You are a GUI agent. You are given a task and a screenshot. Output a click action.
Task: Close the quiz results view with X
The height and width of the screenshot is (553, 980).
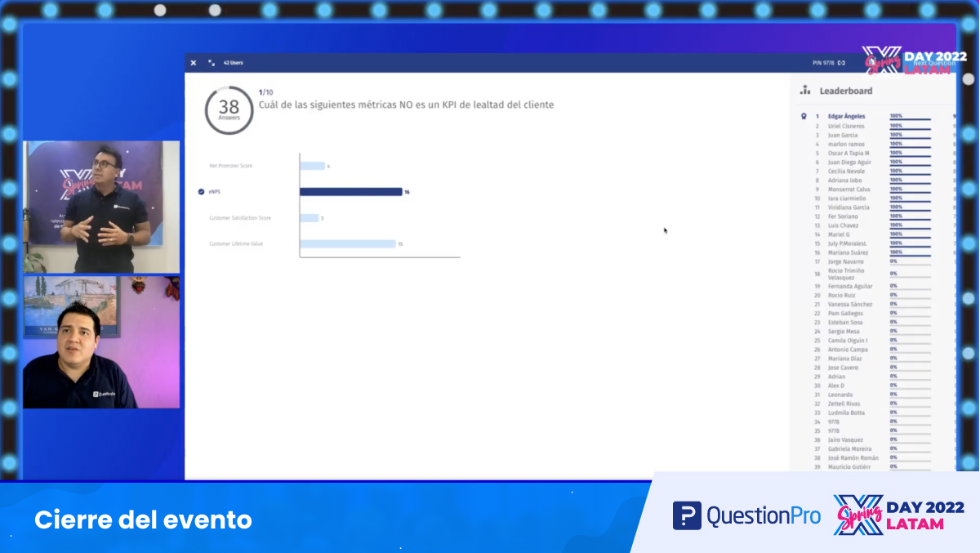point(194,63)
